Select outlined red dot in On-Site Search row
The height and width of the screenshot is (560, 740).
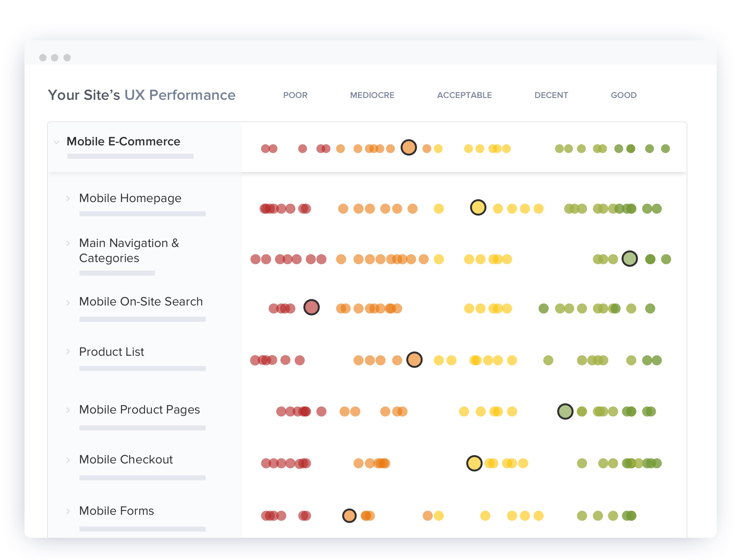click(x=311, y=307)
